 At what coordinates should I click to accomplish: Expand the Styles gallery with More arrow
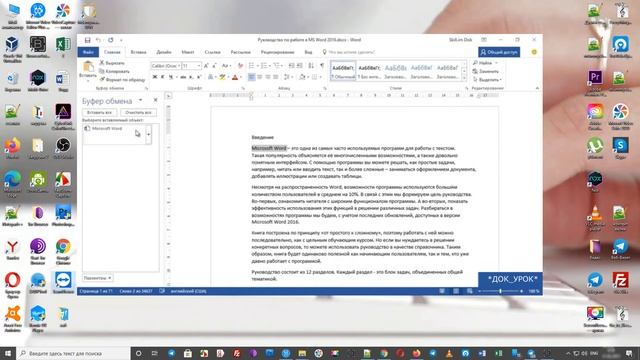[x=464, y=77]
